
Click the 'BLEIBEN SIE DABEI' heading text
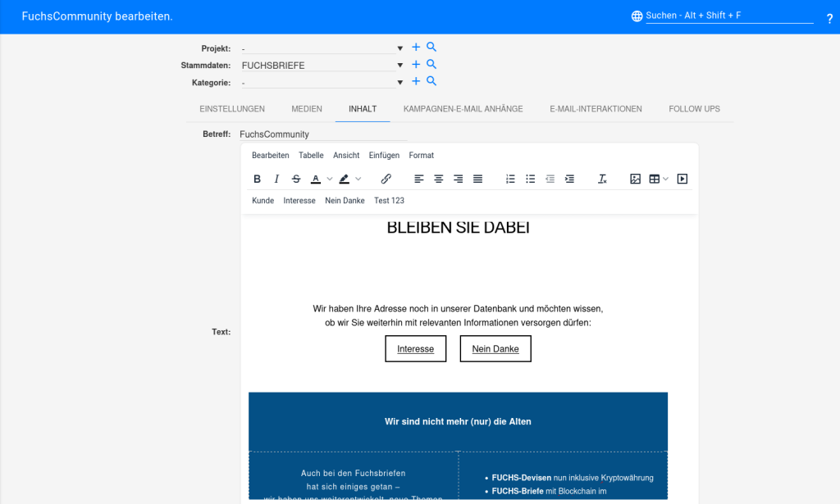pos(458,227)
